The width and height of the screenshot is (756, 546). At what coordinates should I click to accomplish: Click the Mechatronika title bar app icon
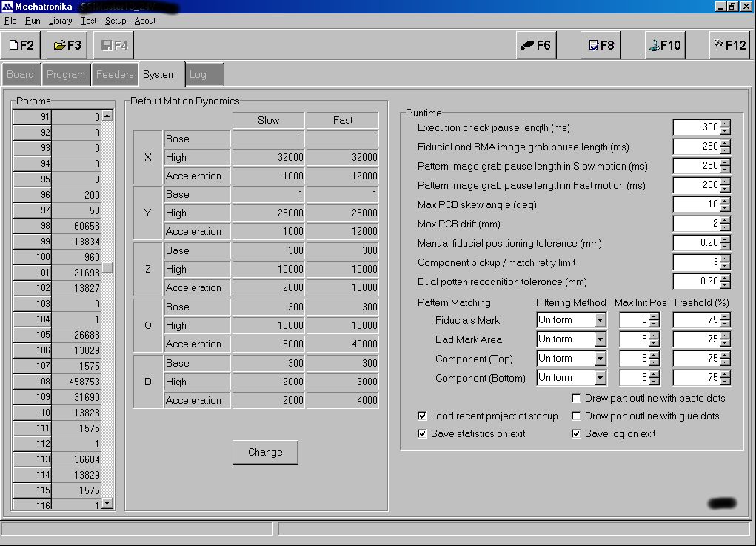tap(7, 6)
